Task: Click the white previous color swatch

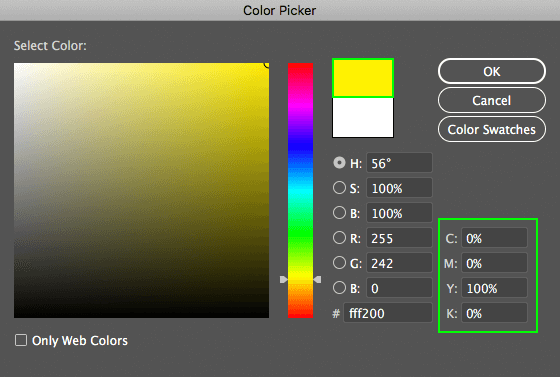Action: [363, 117]
